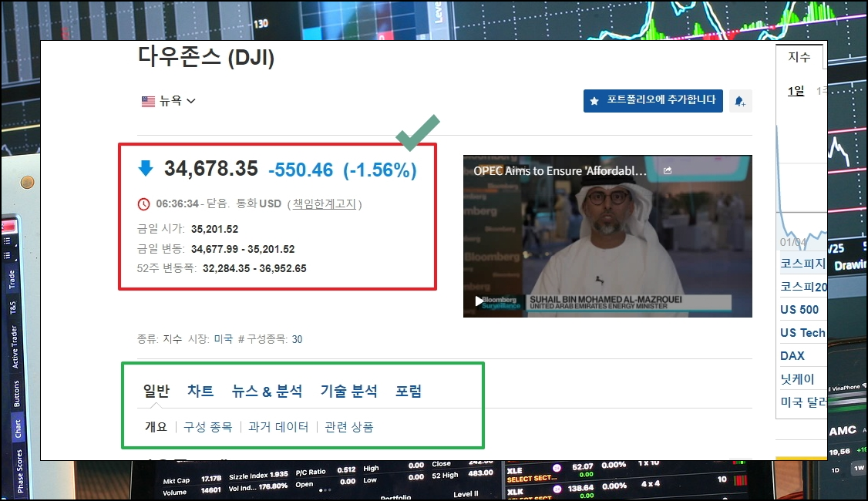Click the US flag icon

(148, 101)
